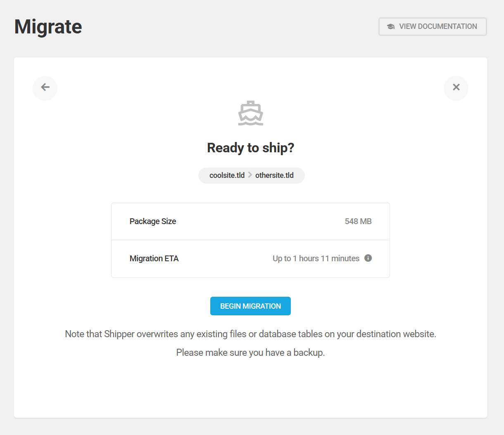Click the Package Size row
504x435 pixels.
click(250, 221)
